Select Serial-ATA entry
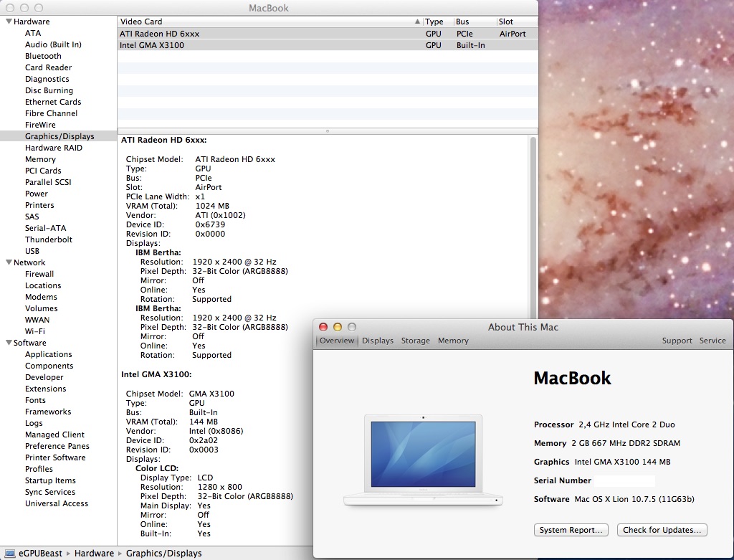The image size is (734, 560). (x=45, y=228)
